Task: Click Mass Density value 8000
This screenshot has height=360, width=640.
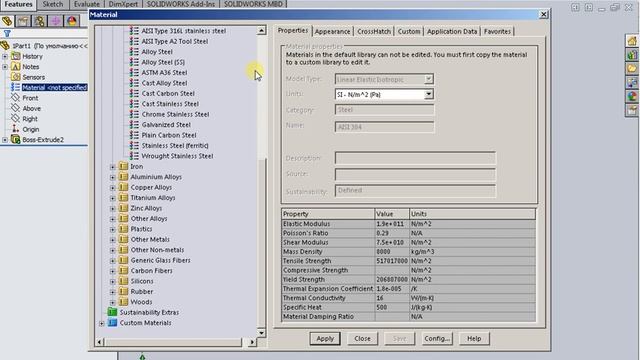Action: coord(391,251)
